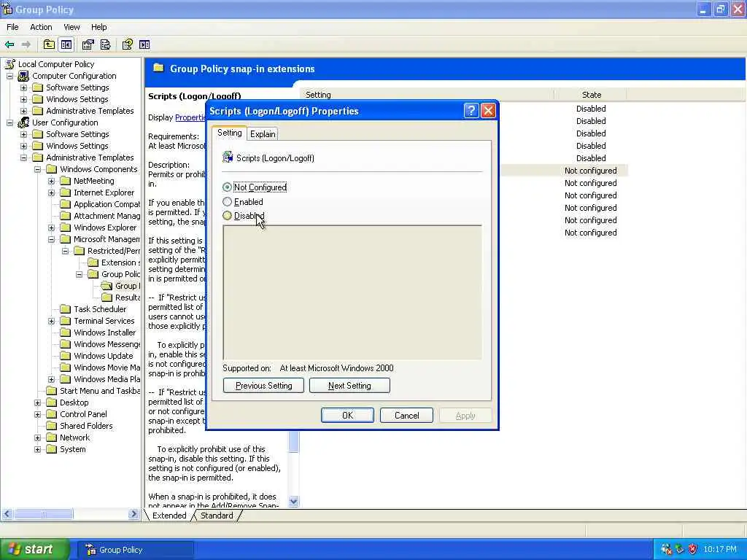Click the Export List toolbar icon
The image size is (747, 560).
105,44
